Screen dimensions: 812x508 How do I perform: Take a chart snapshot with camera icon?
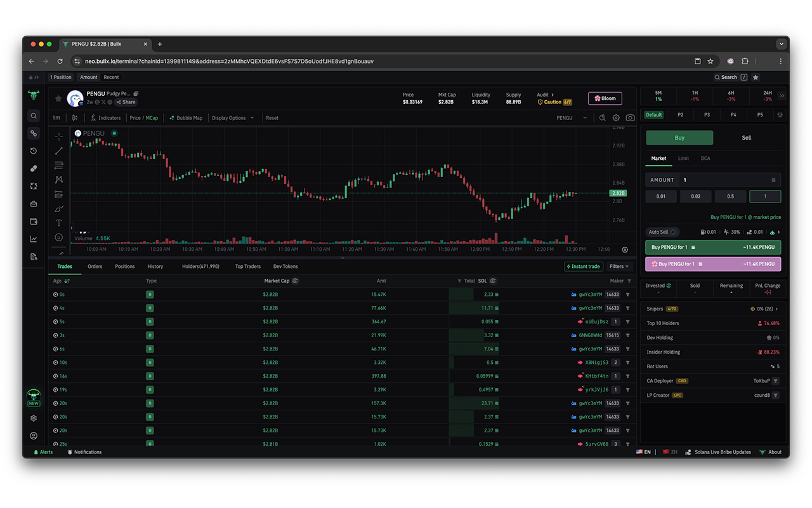click(x=630, y=117)
